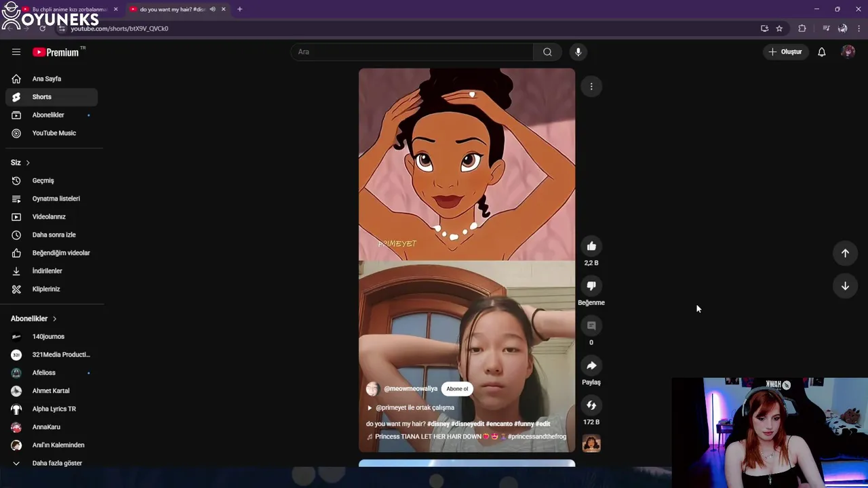Image resolution: width=868 pixels, height=488 pixels.
Task: Close the first browser tab
Action: (x=115, y=9)
